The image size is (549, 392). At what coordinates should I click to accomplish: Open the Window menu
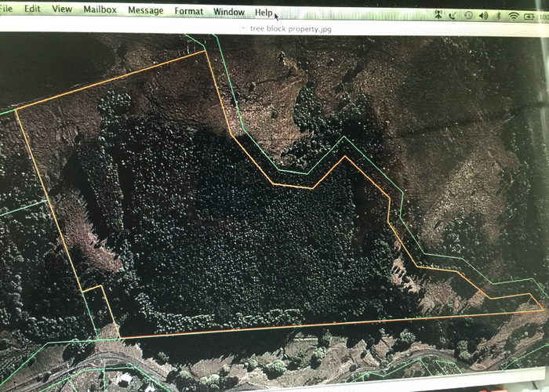tap(229, 12)
